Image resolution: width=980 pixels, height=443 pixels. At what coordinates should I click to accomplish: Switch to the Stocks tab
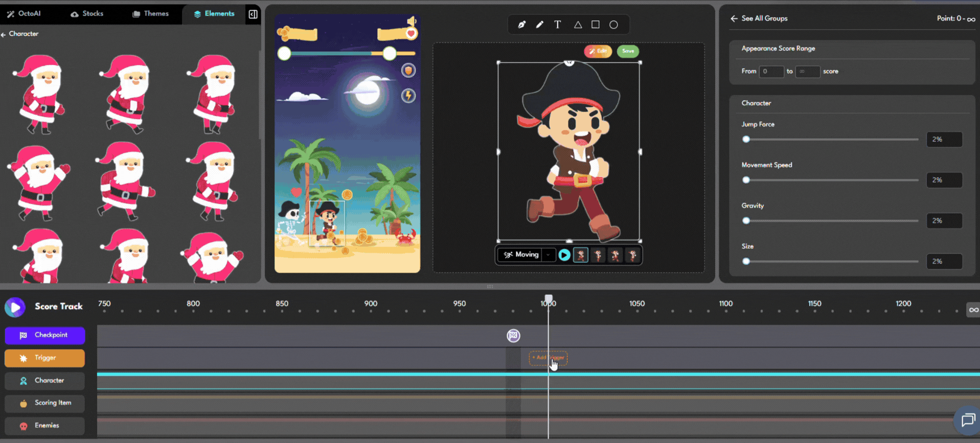coord(87,14)
